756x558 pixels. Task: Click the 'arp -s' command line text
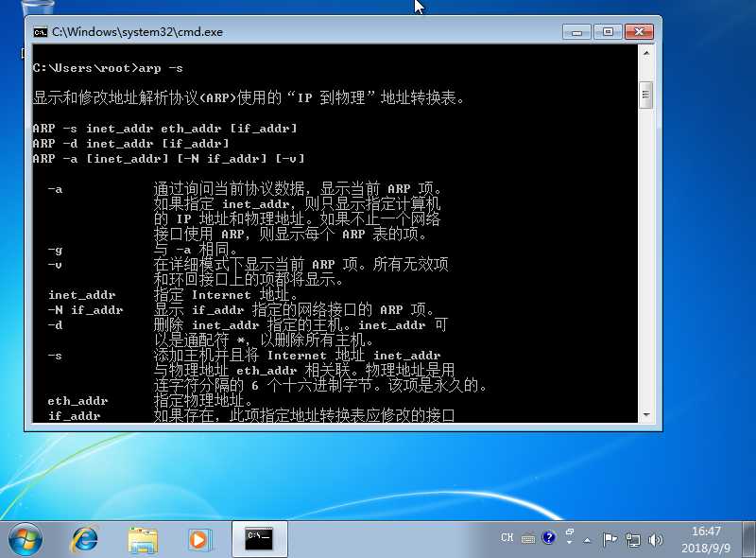[x=161, y=68]
